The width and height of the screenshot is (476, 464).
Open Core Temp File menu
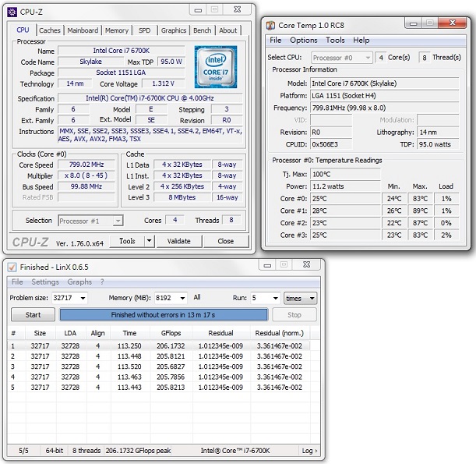276,41
